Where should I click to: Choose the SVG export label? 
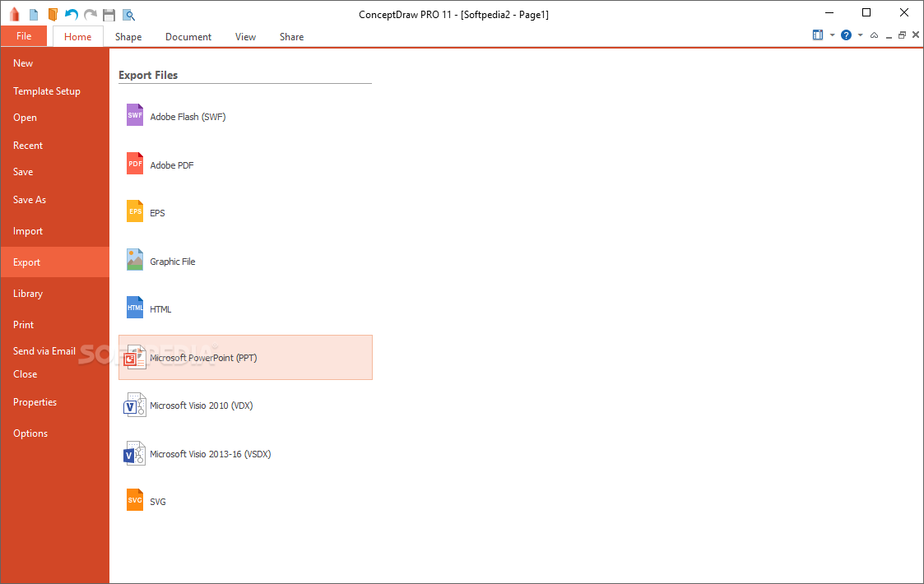(x=157, y=502)
